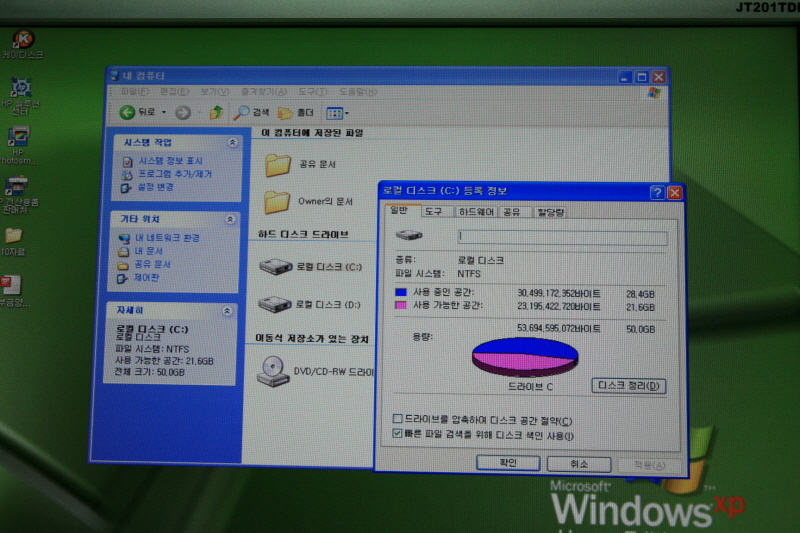This screenshot has width=800, height=533.
Task: Open the document icon below 10자료 folder
Action: [x=13, y=291]
